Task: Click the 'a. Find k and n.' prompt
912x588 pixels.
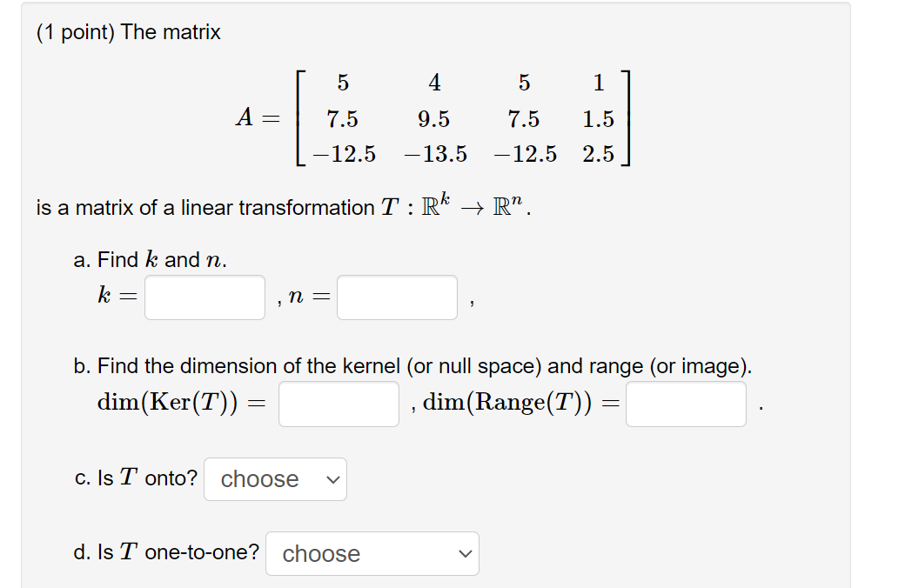Action: tap(151, 260)
